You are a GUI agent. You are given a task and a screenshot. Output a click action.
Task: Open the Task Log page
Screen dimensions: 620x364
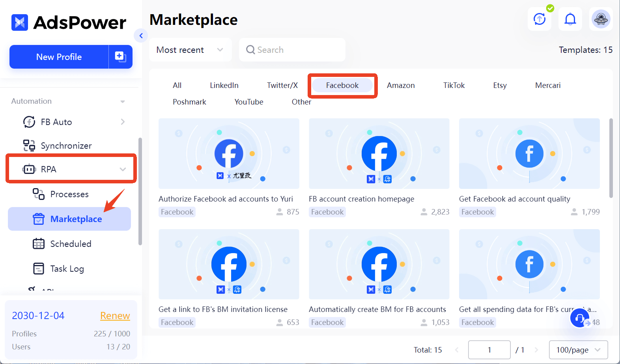click(x=67, y=269)
